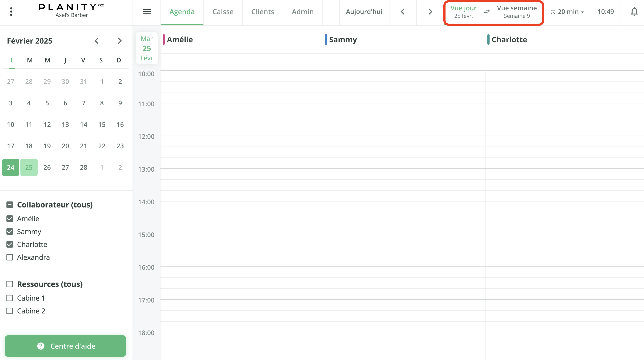Switch to the Clients tab
The image size is (644, 360).
262,12
